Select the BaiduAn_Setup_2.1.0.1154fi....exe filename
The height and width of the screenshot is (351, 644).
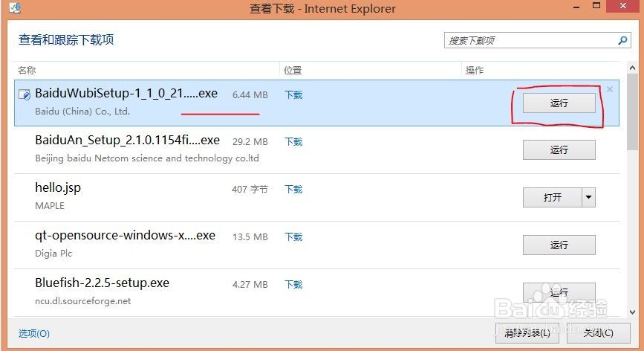pos(127,140)
